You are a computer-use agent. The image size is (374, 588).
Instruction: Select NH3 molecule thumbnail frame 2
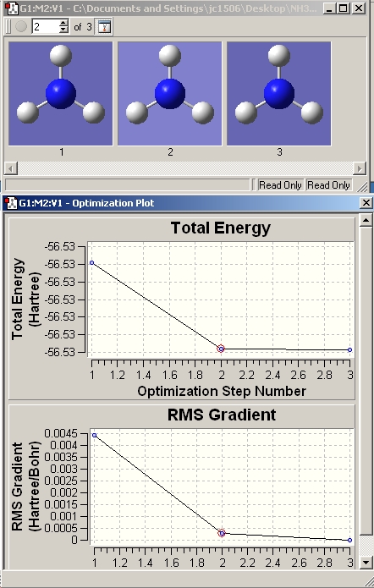170,93
